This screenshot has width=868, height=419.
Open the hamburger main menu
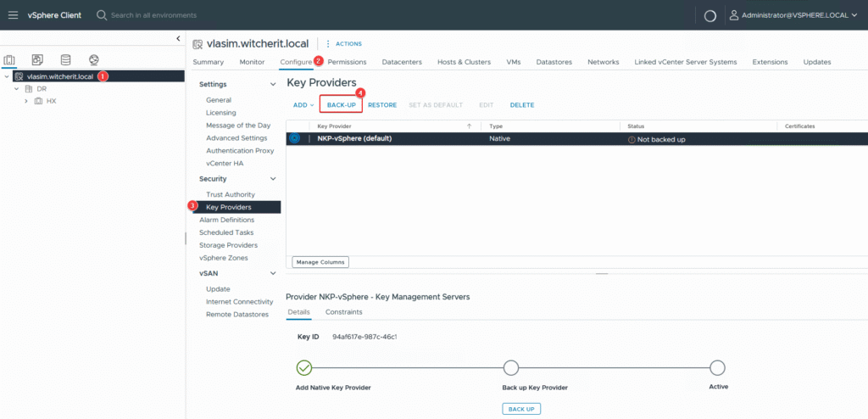(x=13, y=15)
